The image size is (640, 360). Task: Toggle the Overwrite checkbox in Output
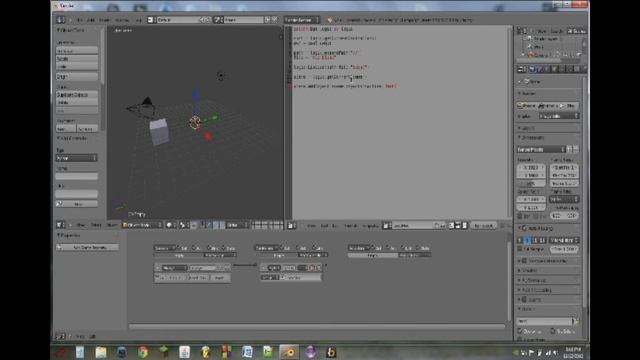(520, 331)
